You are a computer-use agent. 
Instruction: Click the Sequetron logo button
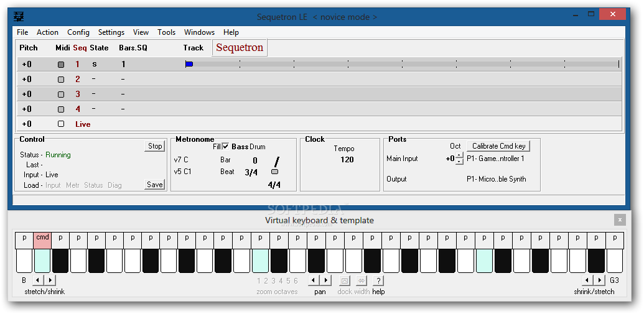240,48
